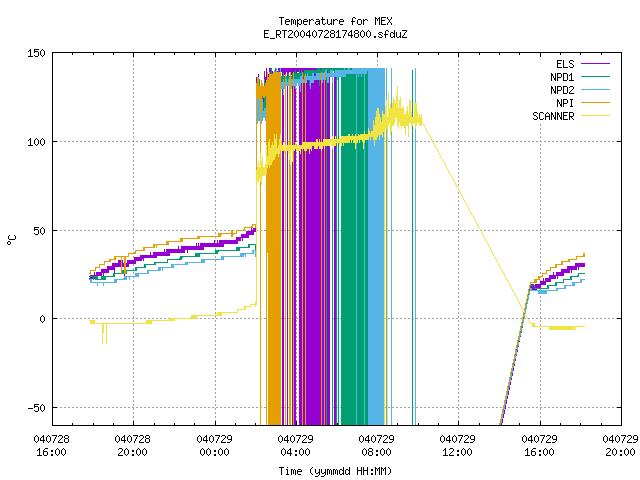Viewport: 640px width, 480px height.
Task: Click the x-axis tick label 040729 00:00
Action: (214, 446)
